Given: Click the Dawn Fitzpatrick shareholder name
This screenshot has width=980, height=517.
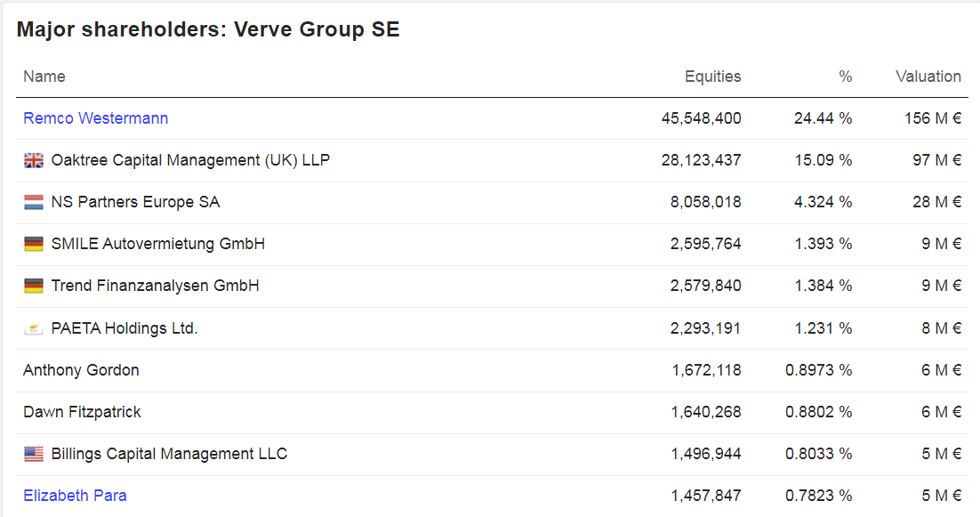Looking at the screenshot, I should click(x=82, y=412).
